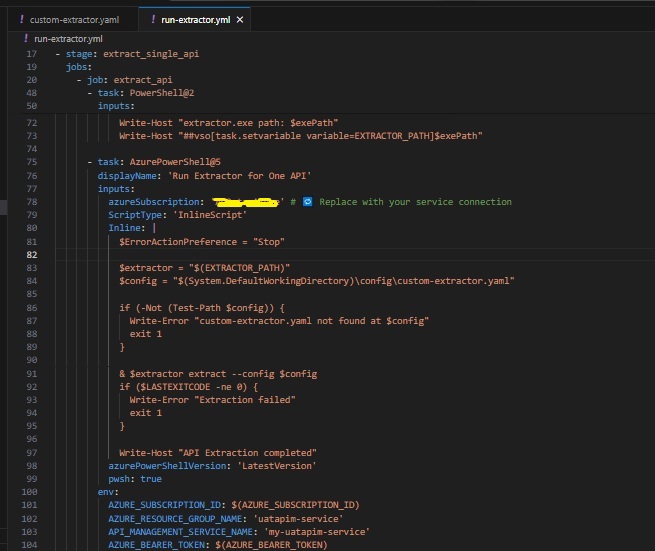Click the 'env:' key on line 100
655x551 pixels.
pyautogui.click(x=108, y=492)
